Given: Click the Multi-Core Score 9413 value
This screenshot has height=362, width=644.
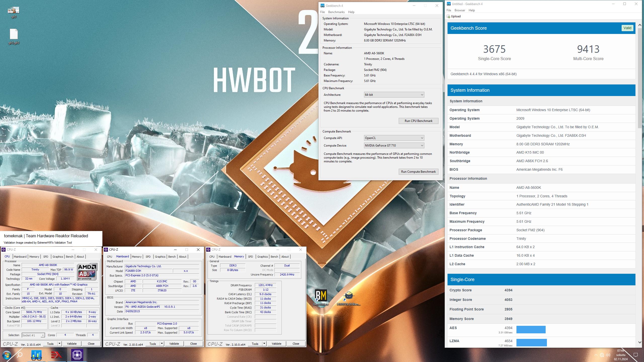Looking at the screenshot, I should [588, 49].
